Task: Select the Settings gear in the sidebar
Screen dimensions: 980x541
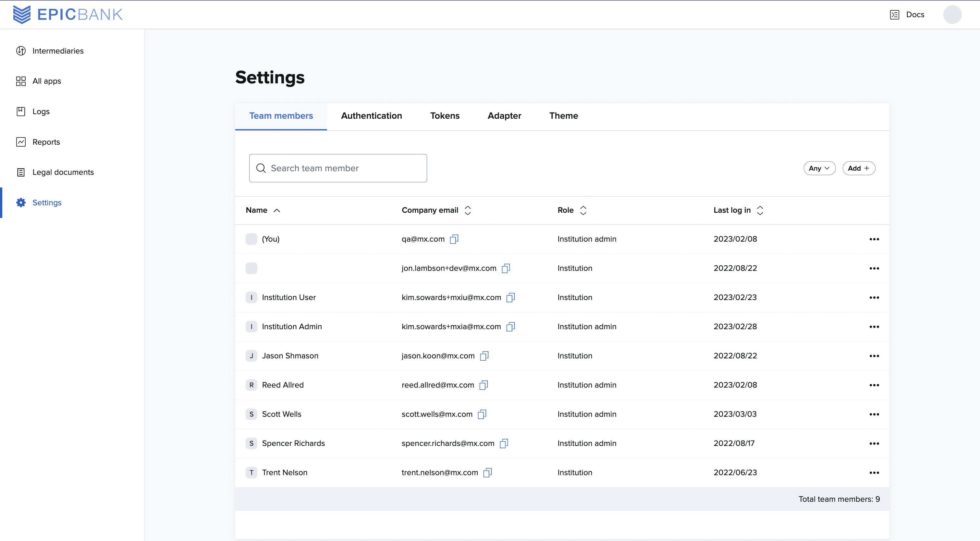Action: 21,202
